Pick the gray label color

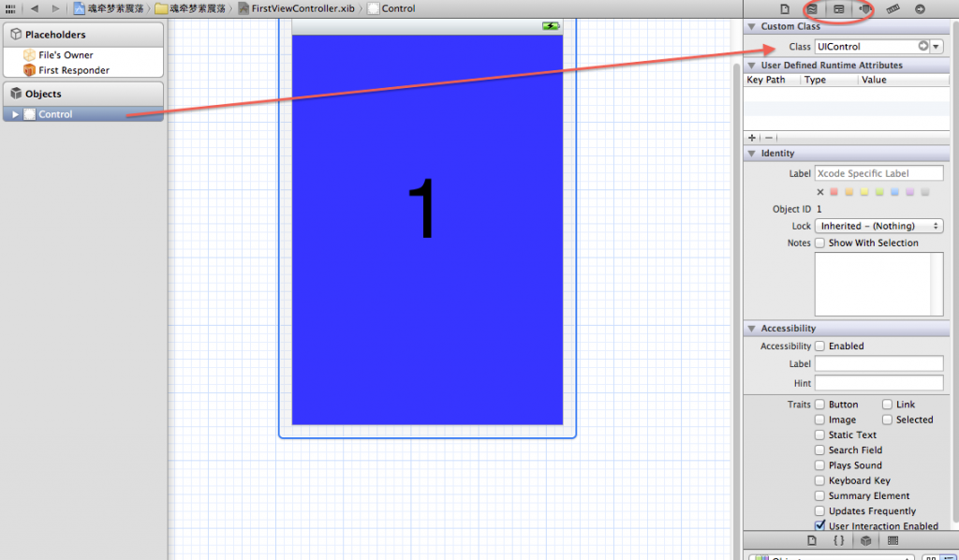[925, 192]
